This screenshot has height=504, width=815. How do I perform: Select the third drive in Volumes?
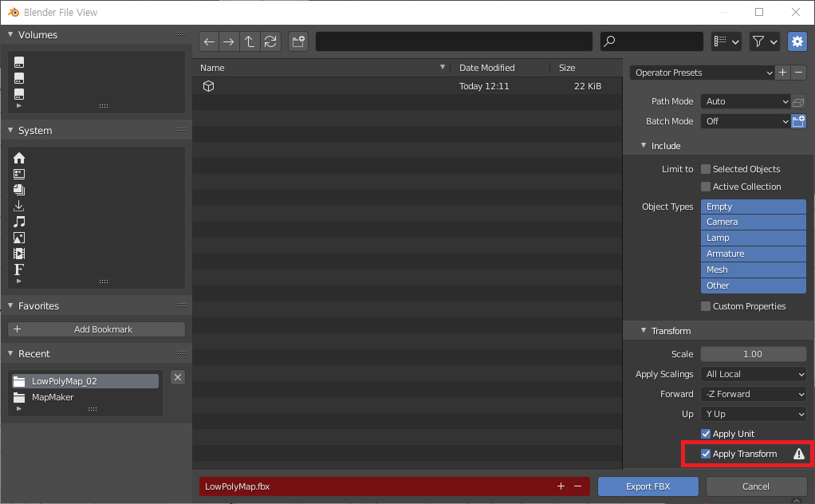pyautogui.click(x=19, y=94)
